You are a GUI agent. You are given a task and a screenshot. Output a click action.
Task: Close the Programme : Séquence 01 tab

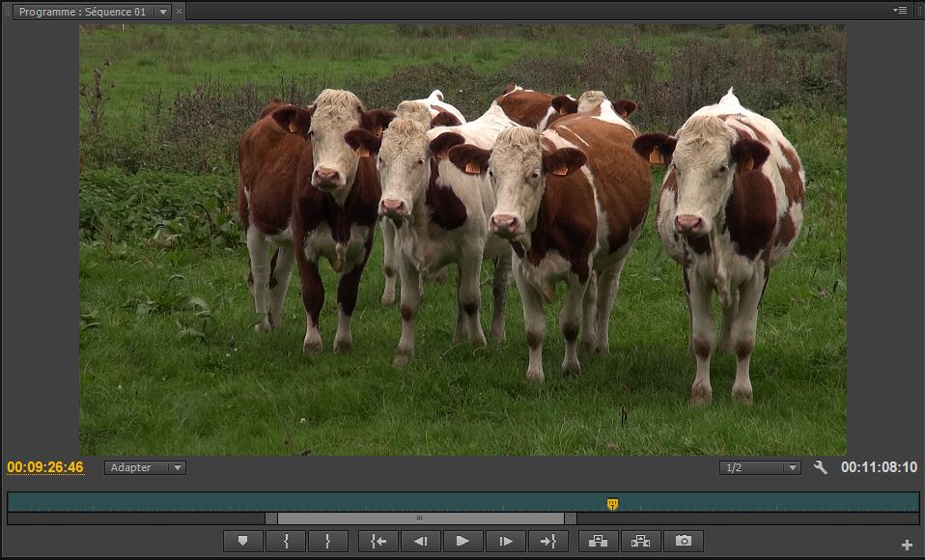point(179,12)
